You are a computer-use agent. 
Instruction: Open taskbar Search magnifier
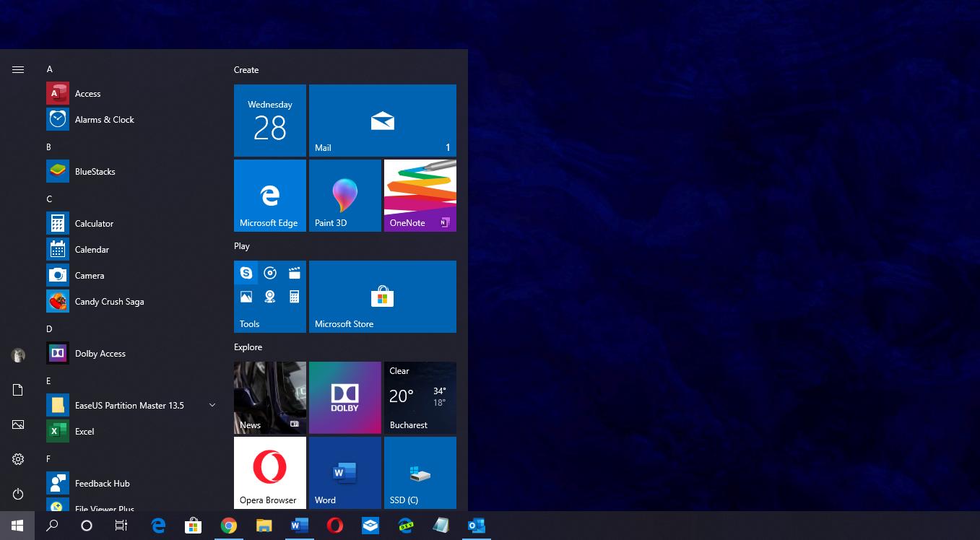pyautogui.click(x=52, y=526)
